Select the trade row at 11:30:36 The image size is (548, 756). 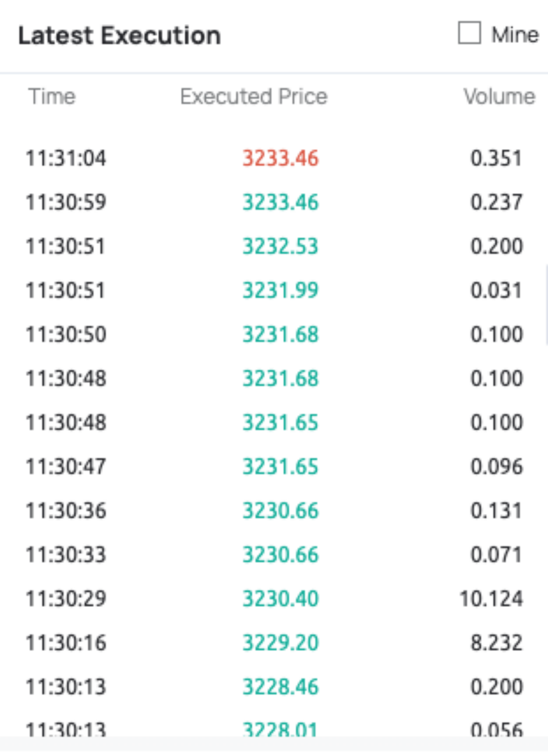point(274,511)
